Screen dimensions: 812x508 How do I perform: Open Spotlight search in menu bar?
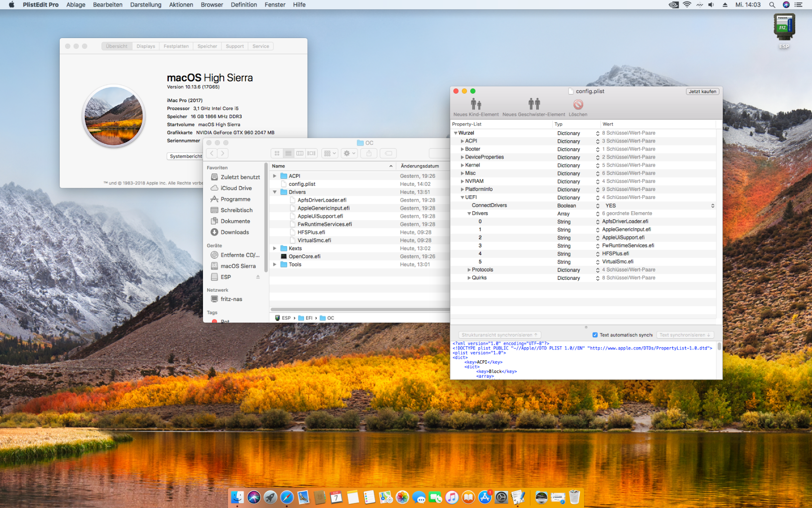pyautogui.click(x=772, y=5)
